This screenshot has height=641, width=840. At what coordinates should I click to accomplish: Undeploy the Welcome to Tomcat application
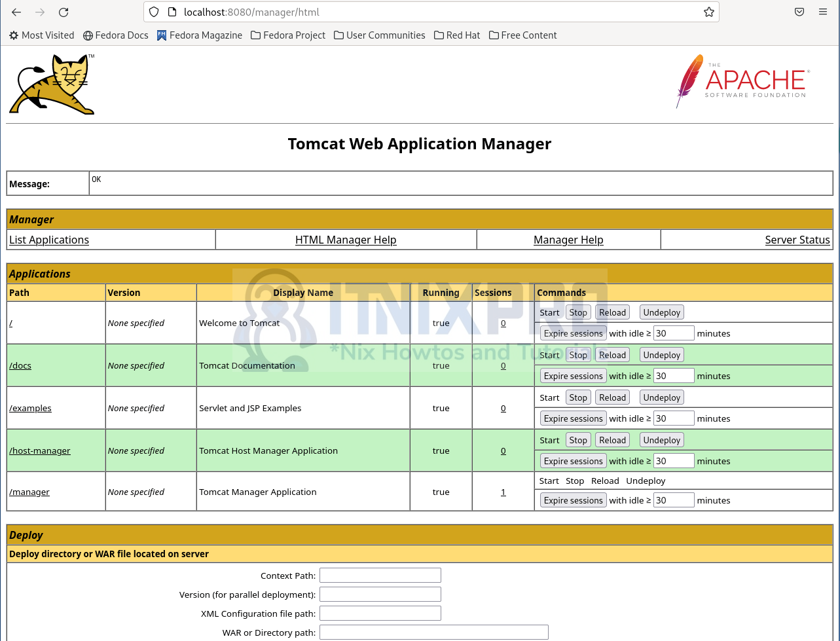pyautogui.click(x=662, y=312)
